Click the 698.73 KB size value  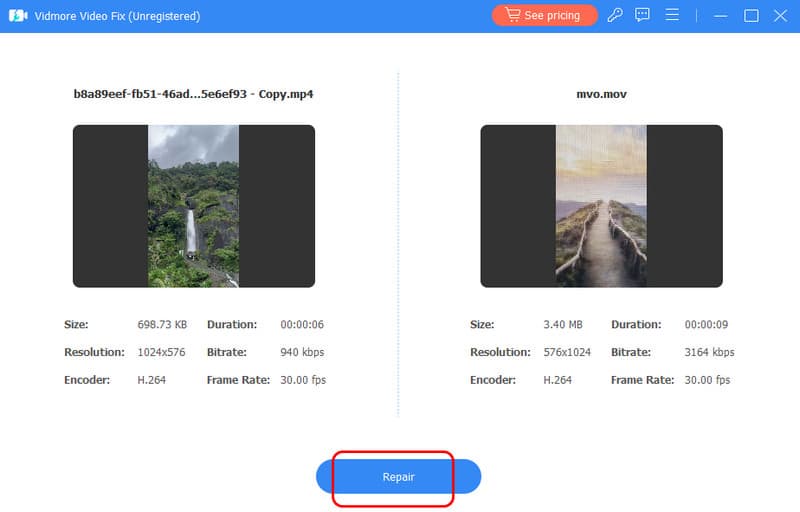click(161, 325)
